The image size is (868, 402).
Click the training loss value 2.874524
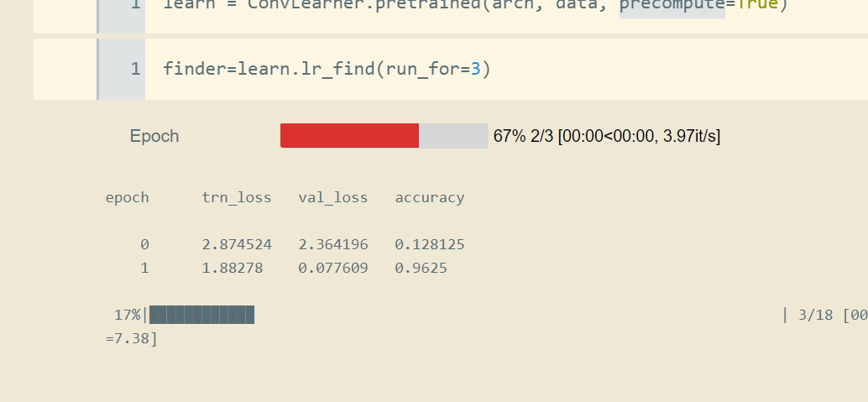[237, 245]
